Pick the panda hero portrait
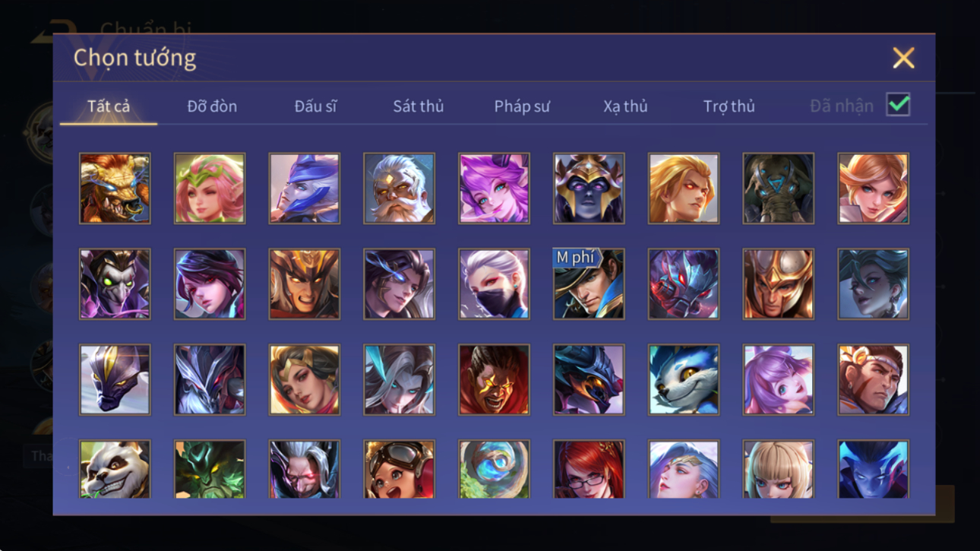Viewport: 980px width, 551px height. point(115,470)
